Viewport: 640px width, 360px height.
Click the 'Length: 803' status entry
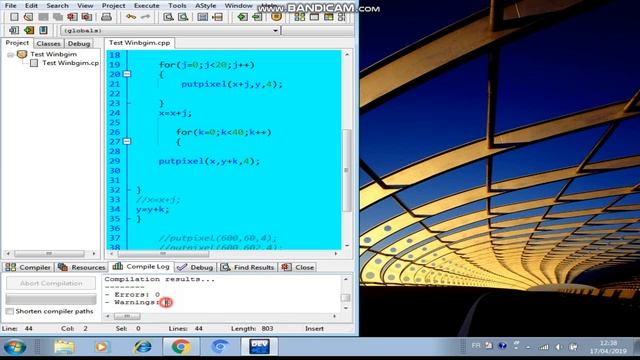point(252,329)
